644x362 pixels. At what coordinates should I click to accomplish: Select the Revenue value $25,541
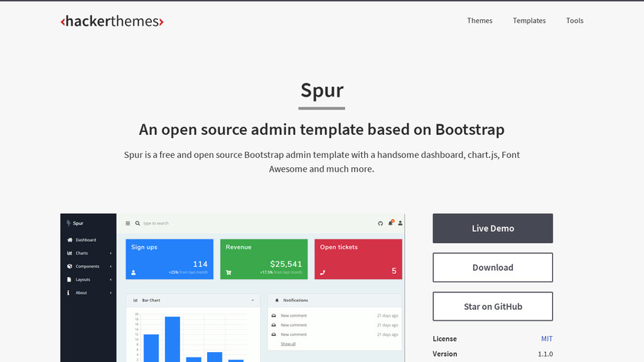[x=286, y=264]
